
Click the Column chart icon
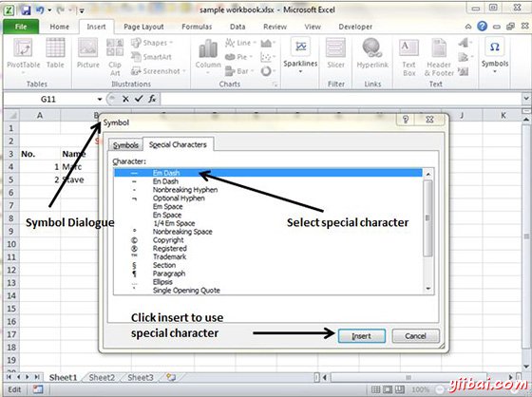click(x=208, y=48)
